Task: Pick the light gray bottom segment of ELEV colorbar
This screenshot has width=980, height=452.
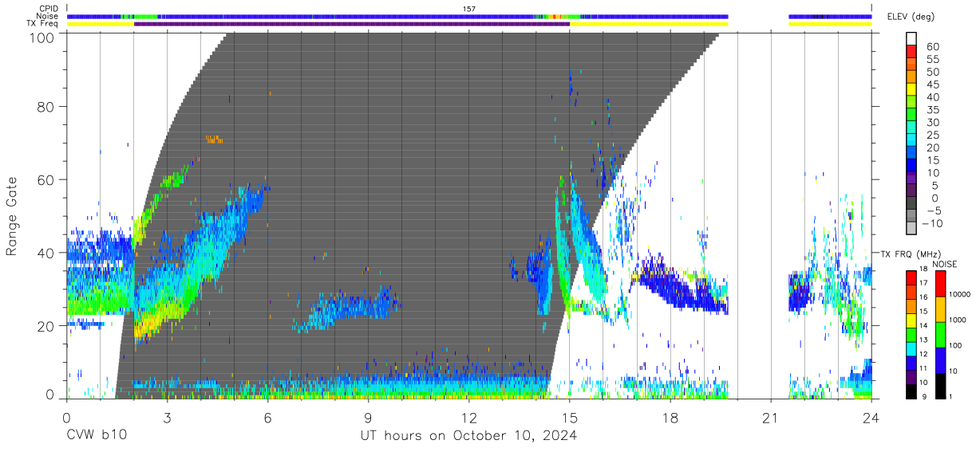Action: (x=911, y=228)
